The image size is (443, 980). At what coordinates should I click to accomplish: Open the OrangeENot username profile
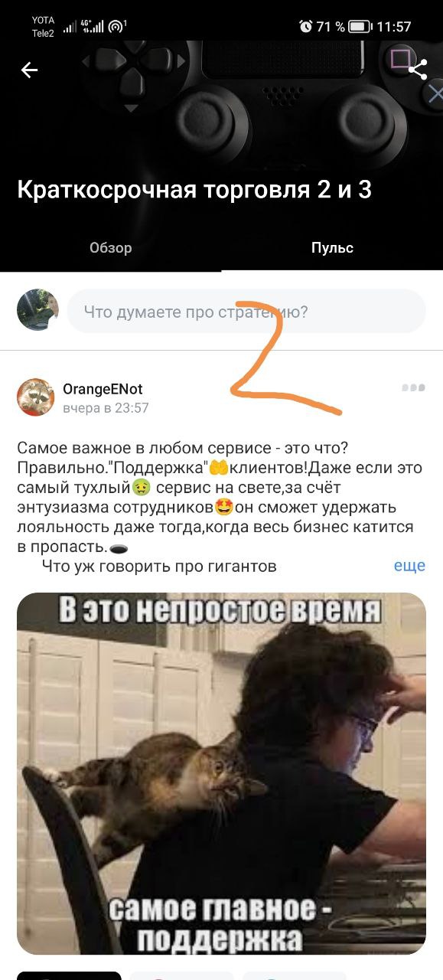[x=103, y=389]
